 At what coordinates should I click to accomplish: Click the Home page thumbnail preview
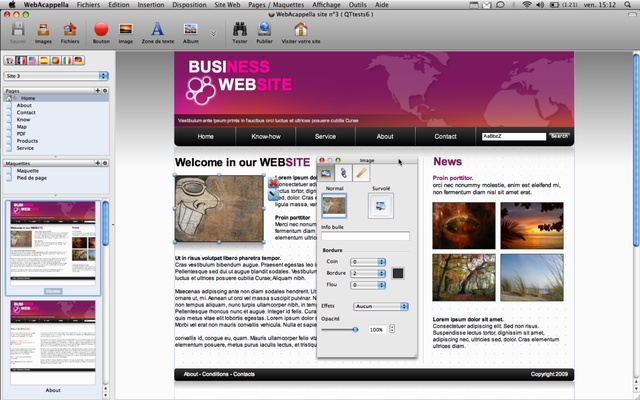[53, 243]
